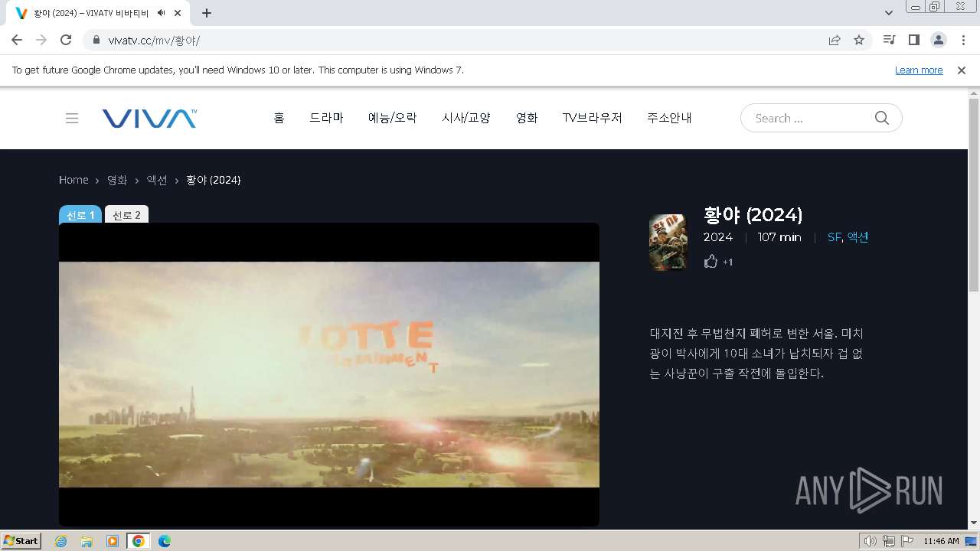980x551 pixels.
Task: Reload the page
Action: (66, 40)
